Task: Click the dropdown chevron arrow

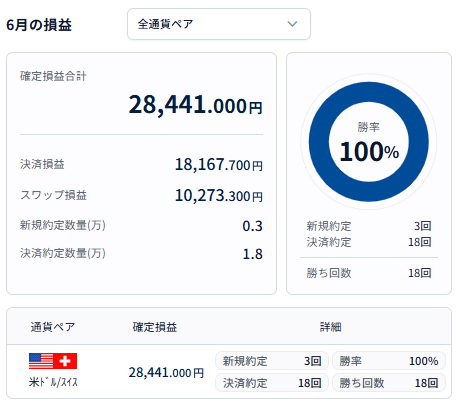Action: pyautogui.click(x=292, y=24)
